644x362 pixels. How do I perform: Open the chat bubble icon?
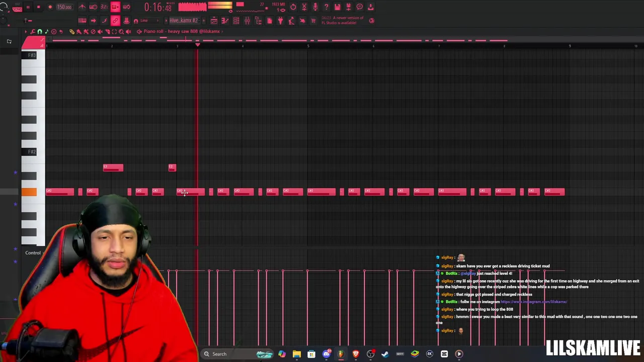pos(359,7)
